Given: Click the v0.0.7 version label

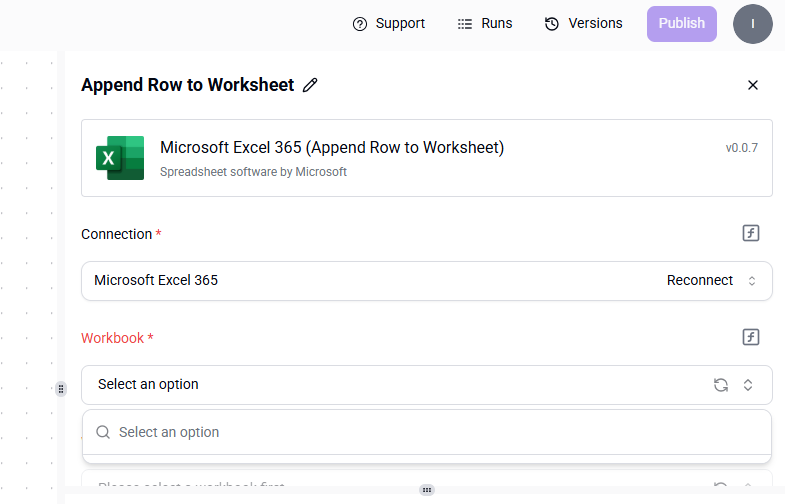Looking at the screenshot, I should [x=741, y=148].
